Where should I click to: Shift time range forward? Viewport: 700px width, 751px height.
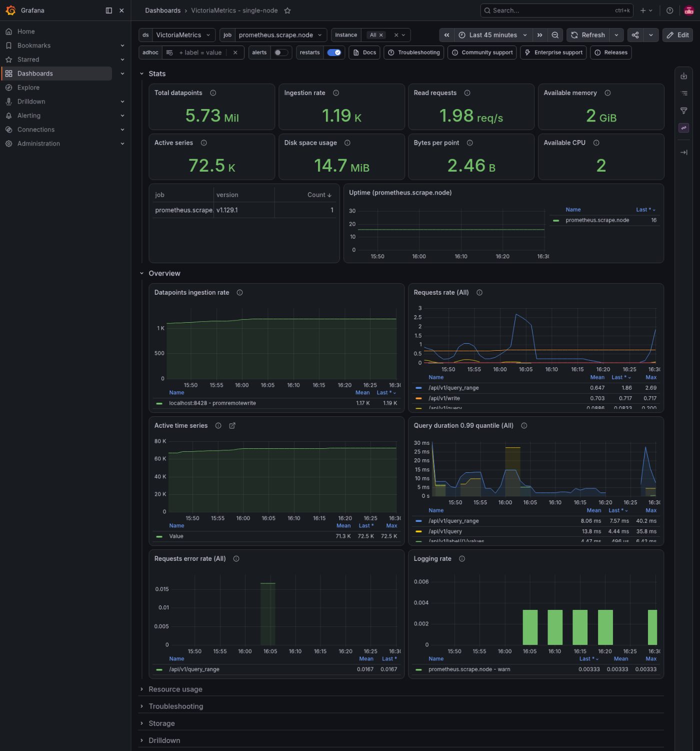pos(539,35)
